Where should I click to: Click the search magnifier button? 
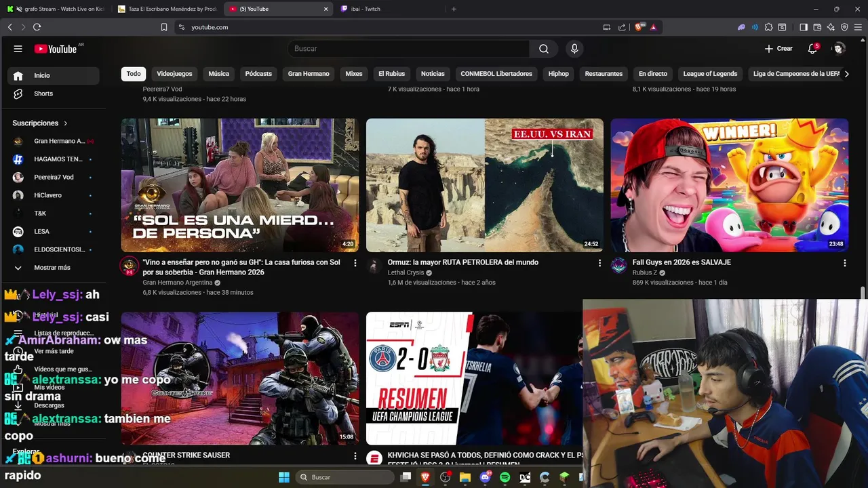click(x=544, y=49)
